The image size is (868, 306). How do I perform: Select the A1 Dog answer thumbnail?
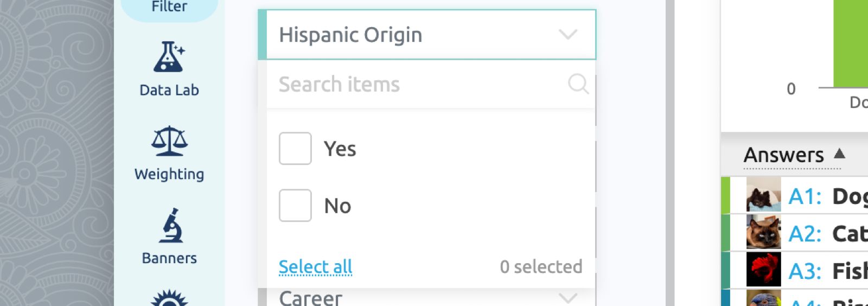763,195
